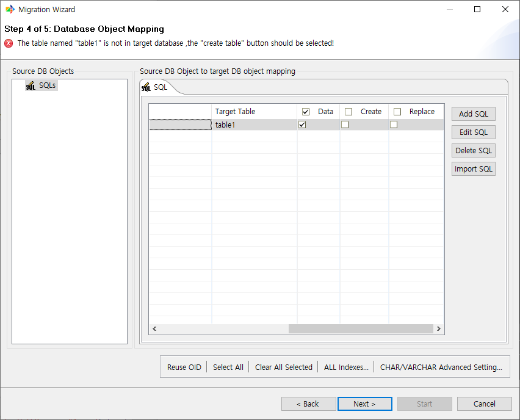Import SQL from a file
This screenshot has width=520, height=420.
(x=473, y=168)
